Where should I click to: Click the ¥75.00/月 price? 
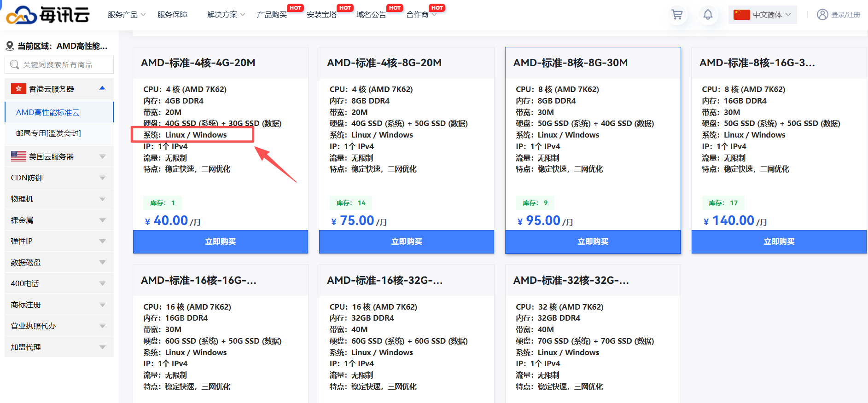[359, 221]
